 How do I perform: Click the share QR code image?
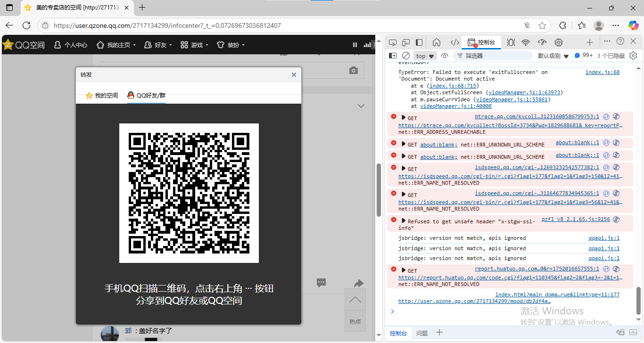[x=189, y=193]
